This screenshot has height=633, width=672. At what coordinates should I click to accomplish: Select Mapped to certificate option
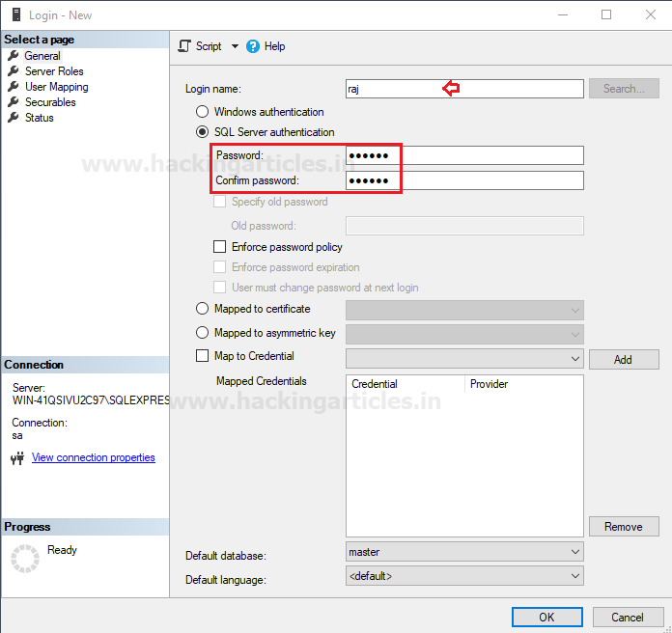(x=202, y=309)
